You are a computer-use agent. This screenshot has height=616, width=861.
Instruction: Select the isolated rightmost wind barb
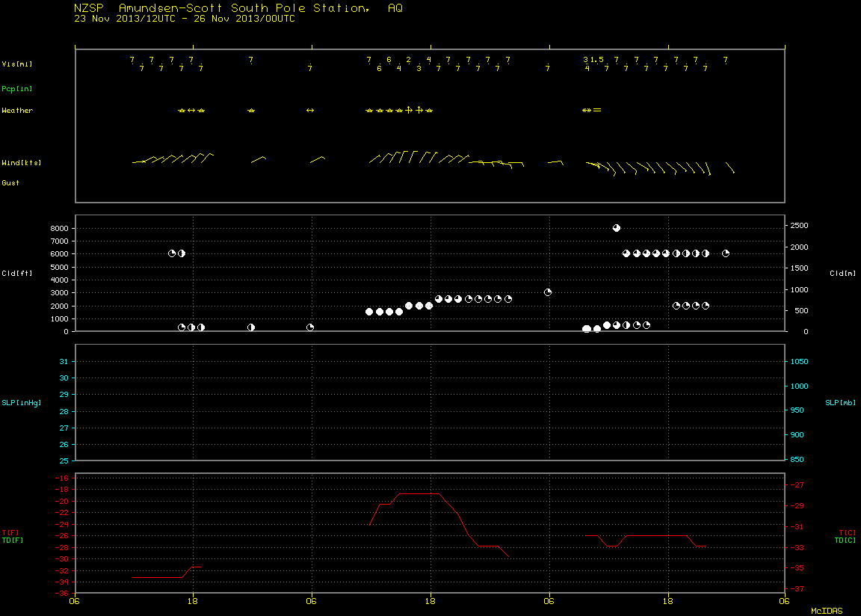(729, 167)
